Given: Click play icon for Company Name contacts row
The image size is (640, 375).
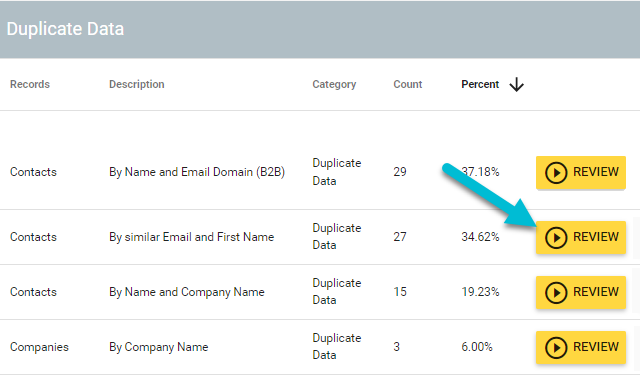Looking at the screenshot, I should [556, 293].
